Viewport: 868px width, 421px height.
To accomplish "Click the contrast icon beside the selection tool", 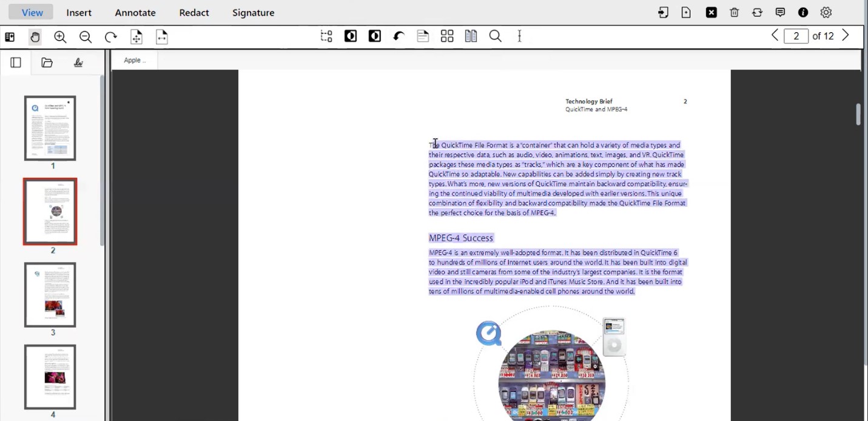I will click(x=351, y=36).
